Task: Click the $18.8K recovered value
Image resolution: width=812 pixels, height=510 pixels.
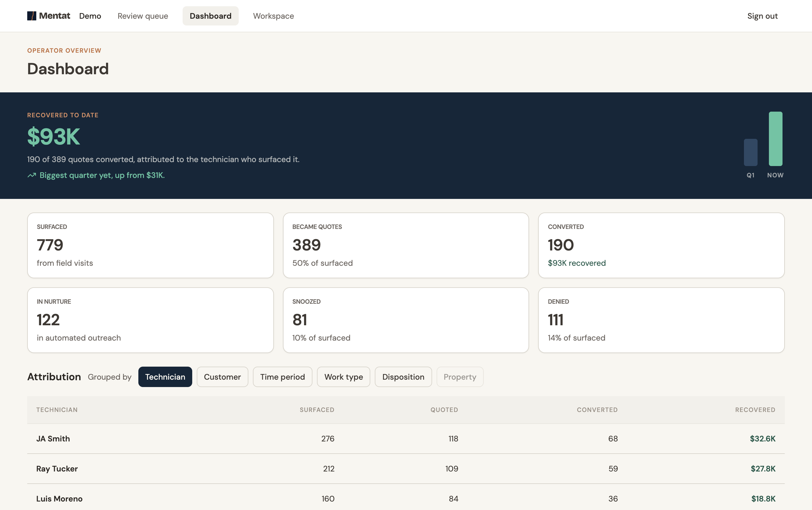Action: pyautogui.click(x=763, y=499)
